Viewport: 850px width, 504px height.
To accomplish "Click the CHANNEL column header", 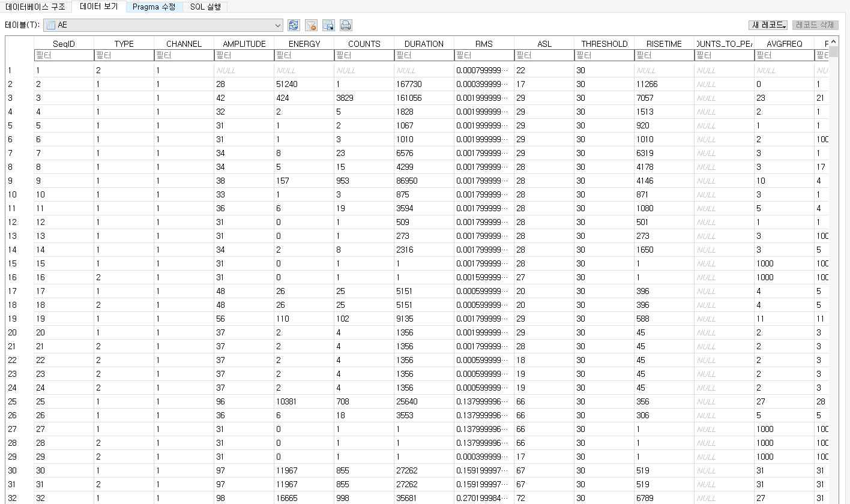I will click(x=184, y=44).
